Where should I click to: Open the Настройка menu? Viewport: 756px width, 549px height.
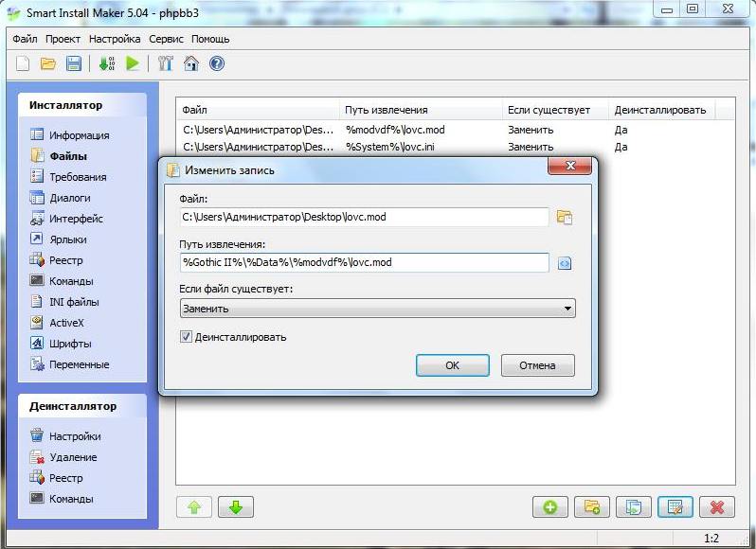(115, 39)
